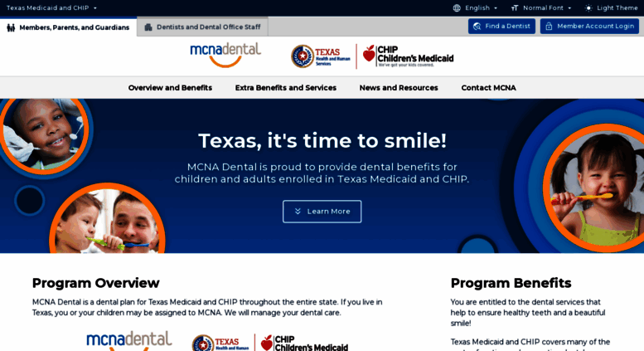This screenshot has height=351, width=644.
Task: Open the Texas Medicaid and CHIP dropdown
Action: coord(51,7)
